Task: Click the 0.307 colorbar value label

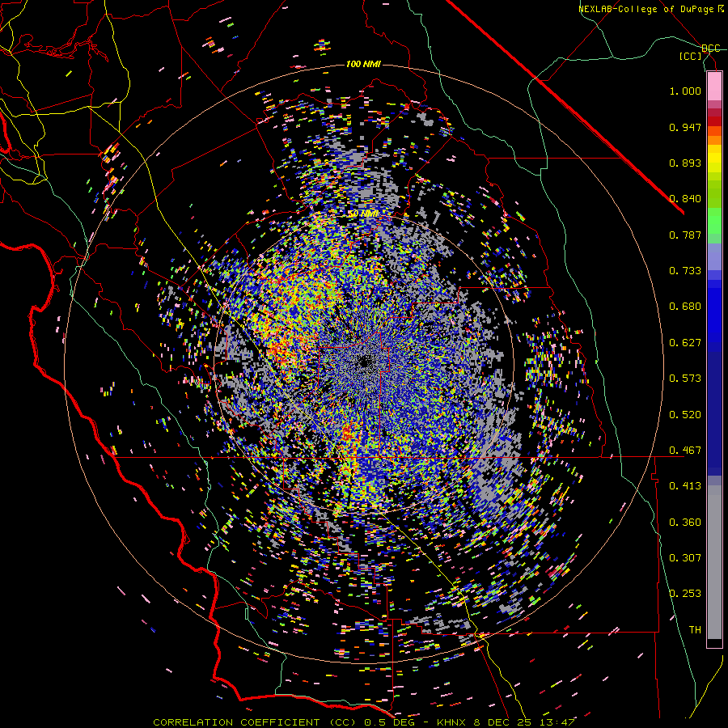Action: 685,558
